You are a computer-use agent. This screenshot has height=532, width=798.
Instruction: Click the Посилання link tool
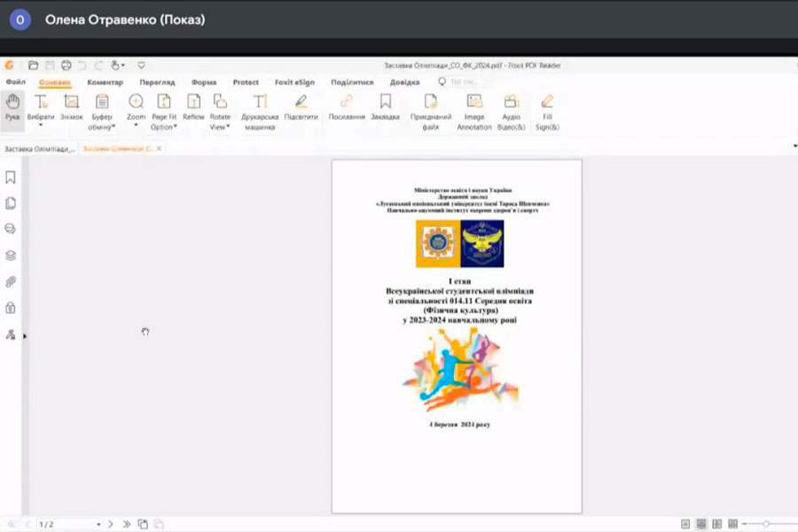click(347, 107)
